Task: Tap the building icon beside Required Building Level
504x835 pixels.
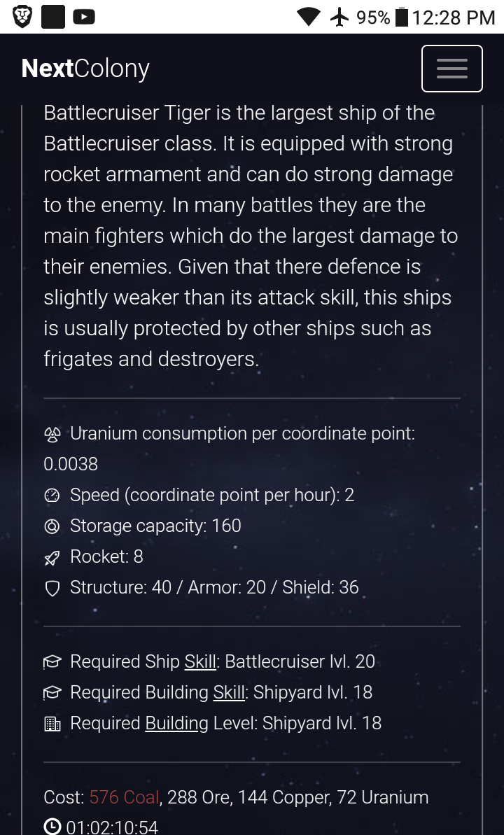Action: click(x=52, y=724)
